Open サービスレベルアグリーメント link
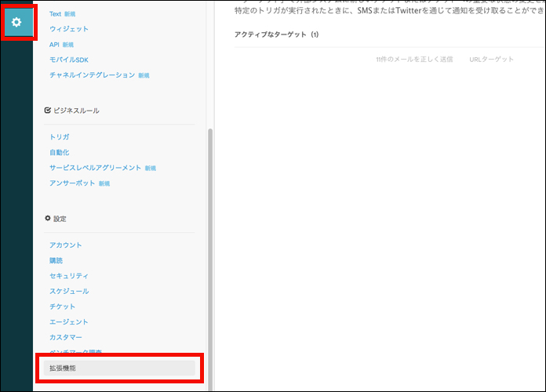546x392 pixels. click(95, 168)
